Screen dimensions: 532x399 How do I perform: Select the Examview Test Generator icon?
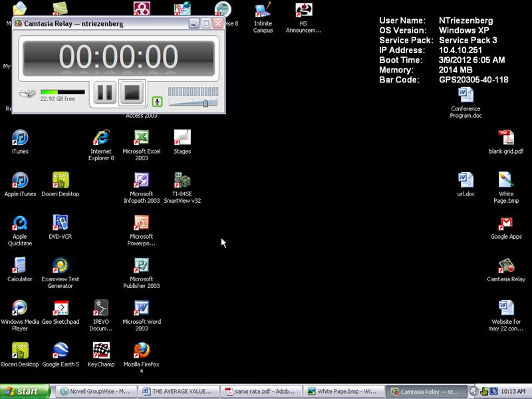61,273
